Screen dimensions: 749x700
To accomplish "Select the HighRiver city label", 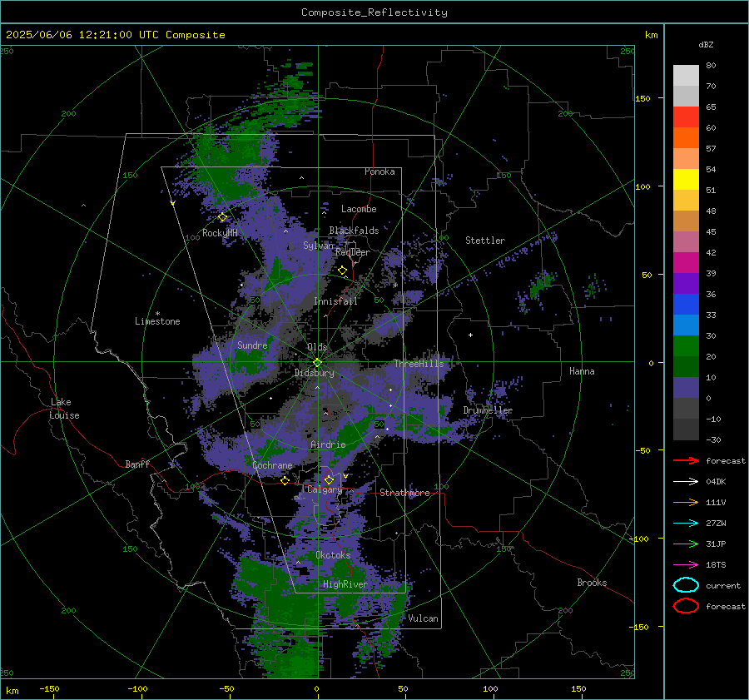I will coord(345,584).
